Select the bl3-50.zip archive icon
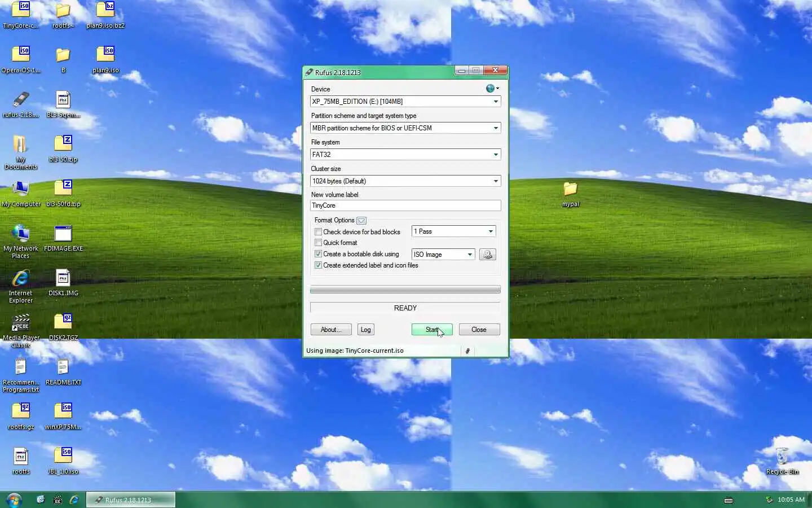This screenshot has width=812, height=508. click(63, 149)
